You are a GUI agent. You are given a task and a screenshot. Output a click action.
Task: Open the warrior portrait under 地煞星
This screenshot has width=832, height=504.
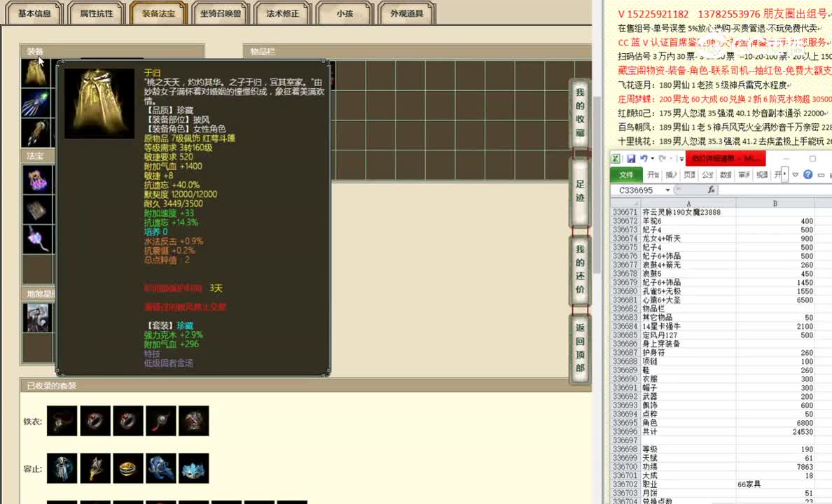(x=37, y=318)
